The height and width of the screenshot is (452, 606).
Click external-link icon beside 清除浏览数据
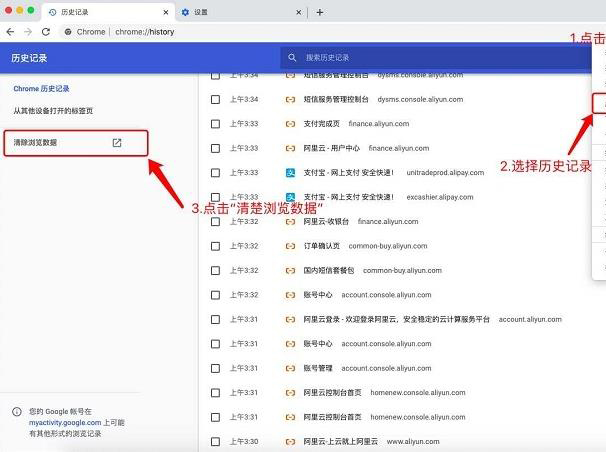click(x=117, y=143)
